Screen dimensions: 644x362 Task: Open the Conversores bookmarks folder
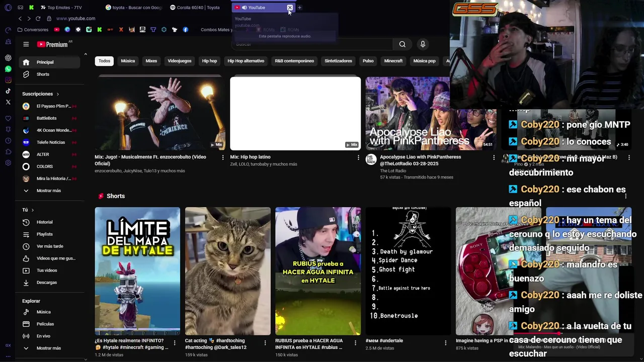point(33,30)
